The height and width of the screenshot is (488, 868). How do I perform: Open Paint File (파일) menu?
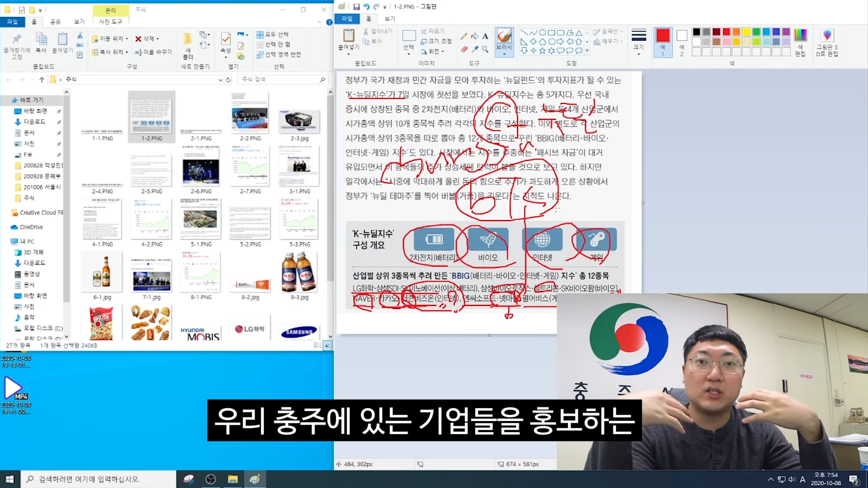pyautogui.click(x=347, y=19)
